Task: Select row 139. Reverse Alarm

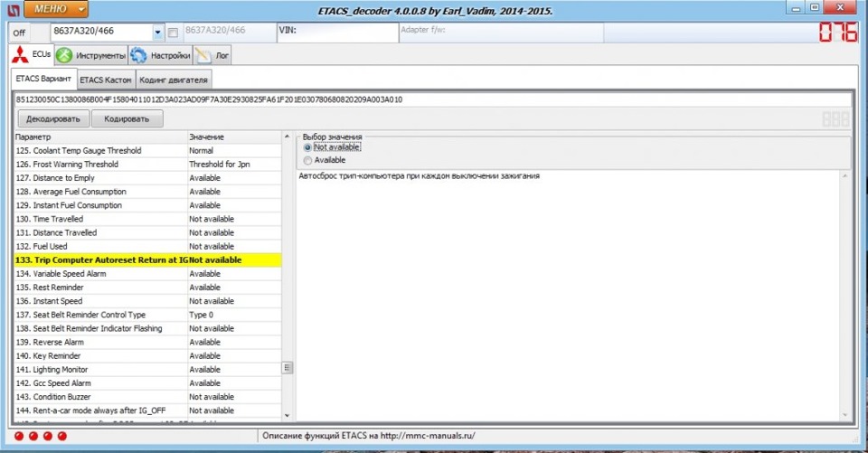Action: (147, 343)
